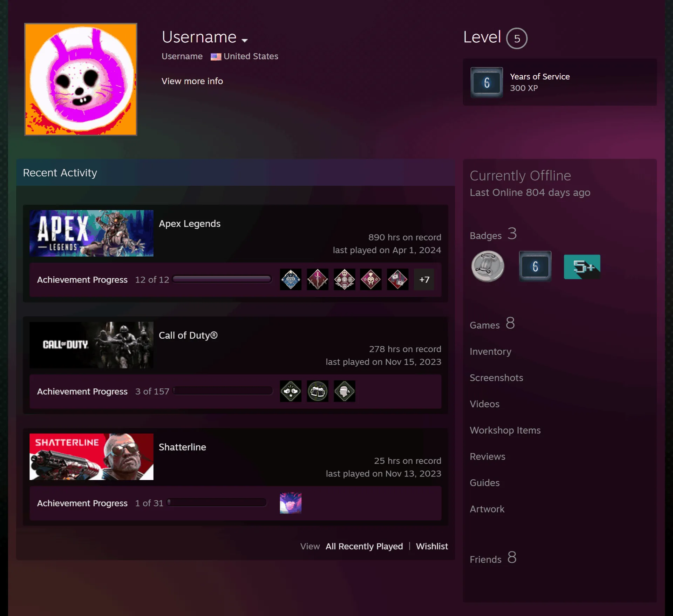Screen dimensions: 673x616
Task: Open the Shatterline title link
Action: (182, 447)
